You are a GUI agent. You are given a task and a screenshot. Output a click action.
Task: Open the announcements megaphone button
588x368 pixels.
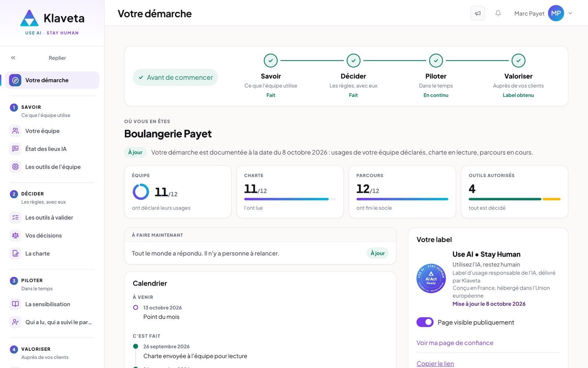tap(477, 13)
